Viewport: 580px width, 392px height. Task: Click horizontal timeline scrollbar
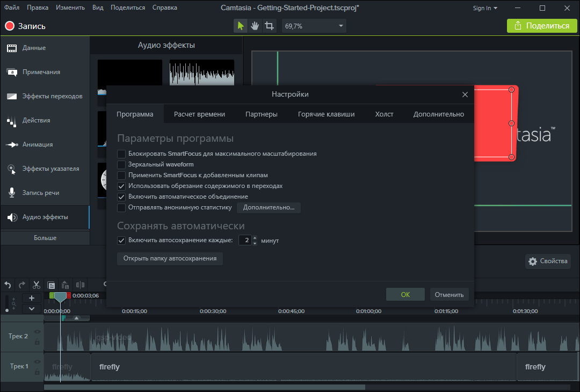[204, 387]
